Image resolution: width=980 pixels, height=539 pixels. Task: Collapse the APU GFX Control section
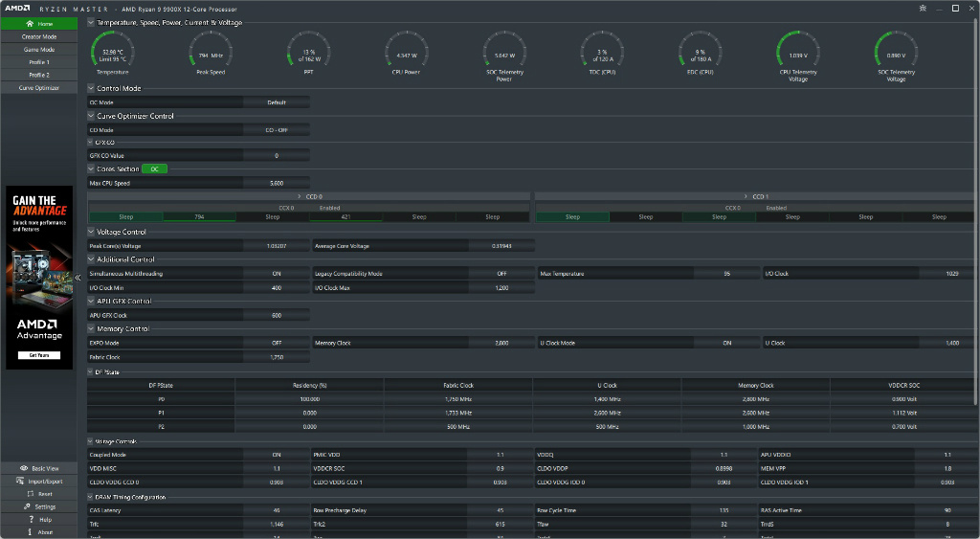pyautogui.click(x=91, y=301)
